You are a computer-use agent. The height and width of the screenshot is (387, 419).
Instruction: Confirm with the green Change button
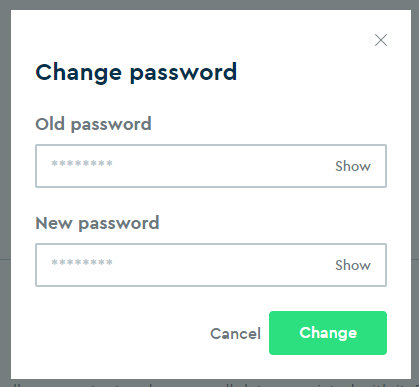(328, 333)
